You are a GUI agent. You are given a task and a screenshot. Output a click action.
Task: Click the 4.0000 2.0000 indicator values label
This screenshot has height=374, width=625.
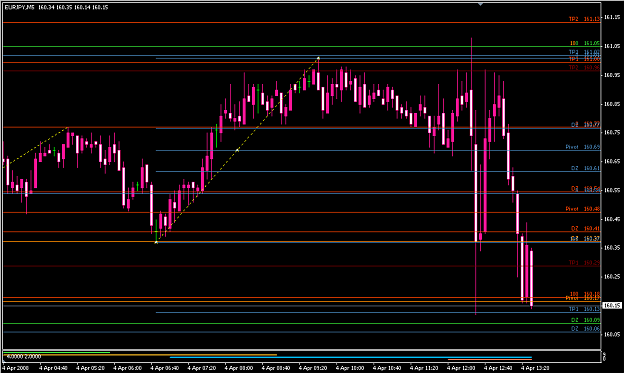24,356
